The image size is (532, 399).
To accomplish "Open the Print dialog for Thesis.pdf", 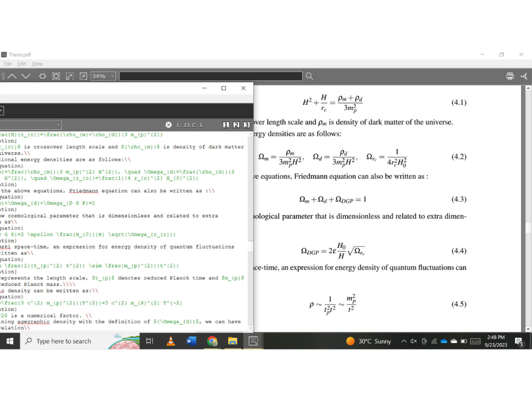I will (510, 76).
